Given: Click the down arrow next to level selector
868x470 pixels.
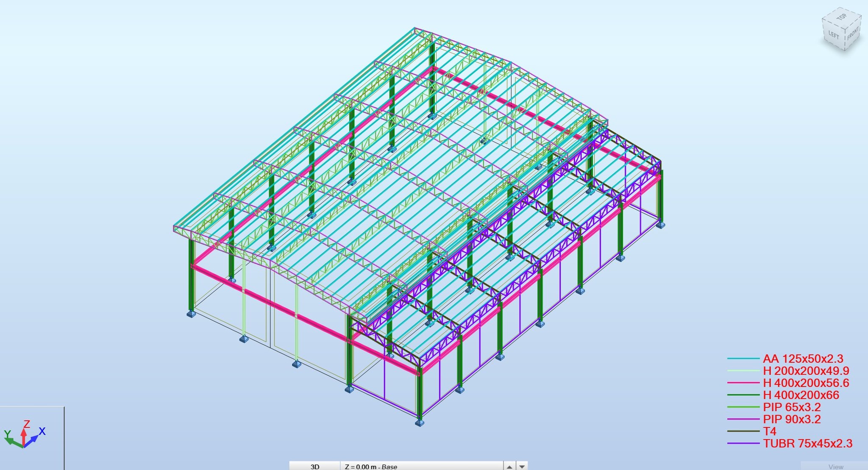Looking at the screenshot, I should [x=522, y=466].
